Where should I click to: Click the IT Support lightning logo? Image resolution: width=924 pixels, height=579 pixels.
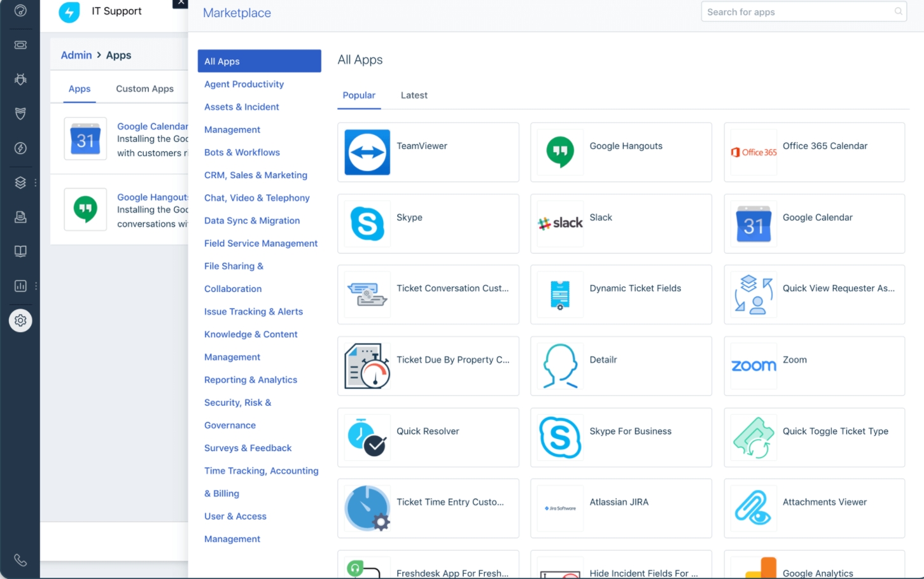pos(69,12)
